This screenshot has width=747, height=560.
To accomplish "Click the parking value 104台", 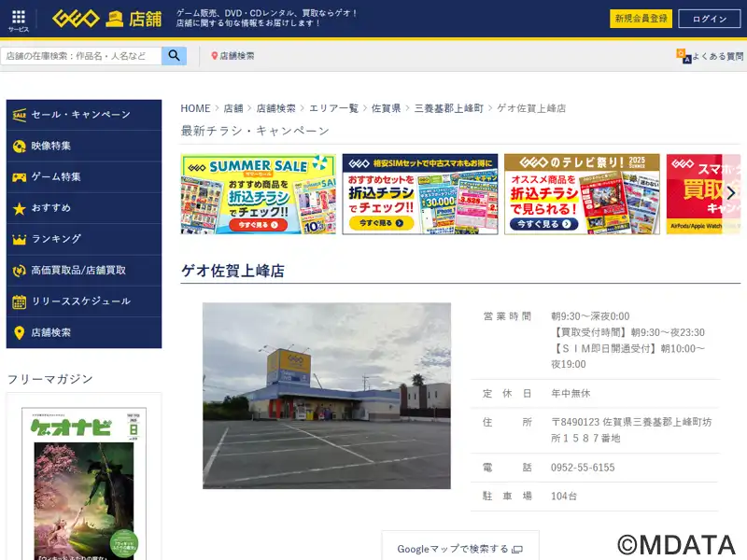I will point(564,497).
